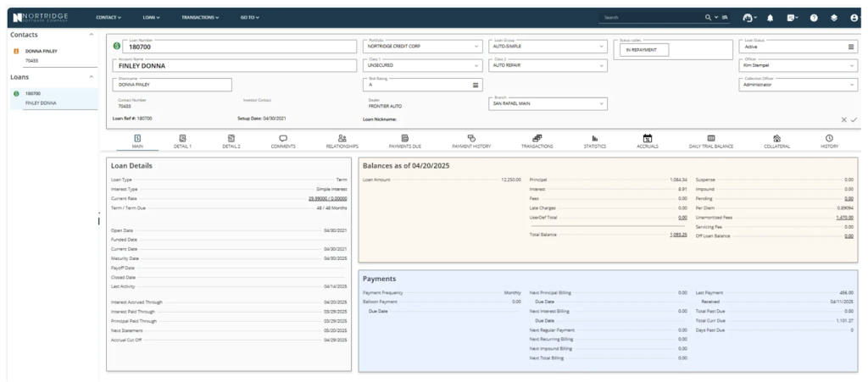Viewport: 868px width, 382px height.
Task: Click the Pending value link
Action: click(x=849, y=198)
